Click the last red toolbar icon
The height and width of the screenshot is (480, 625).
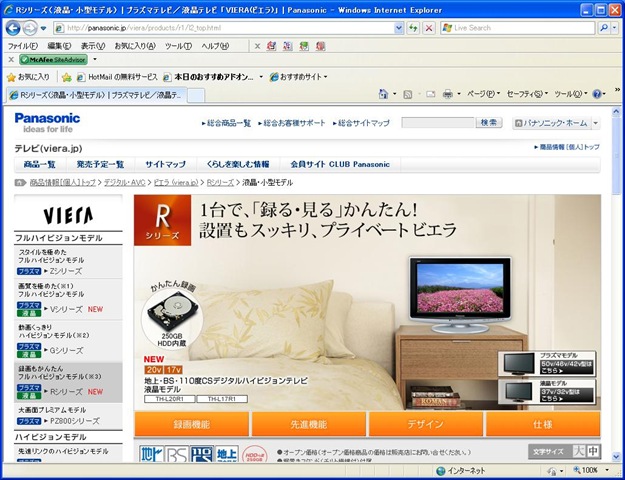click(320, 46)
